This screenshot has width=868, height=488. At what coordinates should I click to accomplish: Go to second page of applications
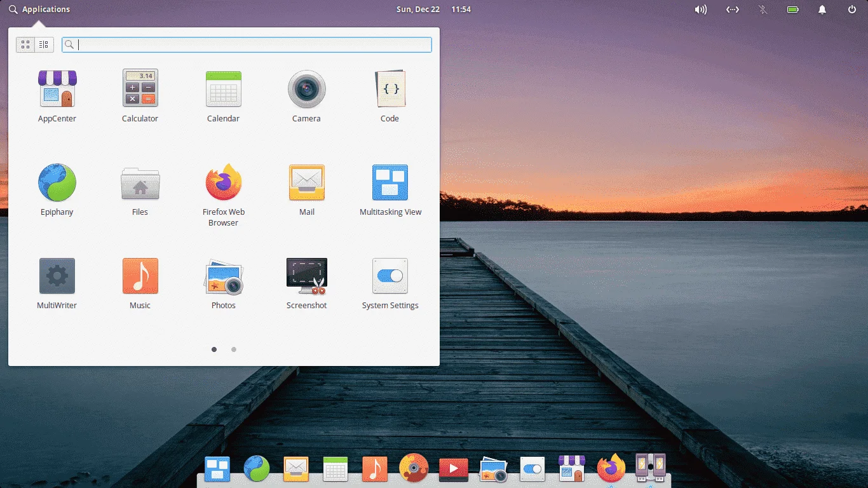234,349
